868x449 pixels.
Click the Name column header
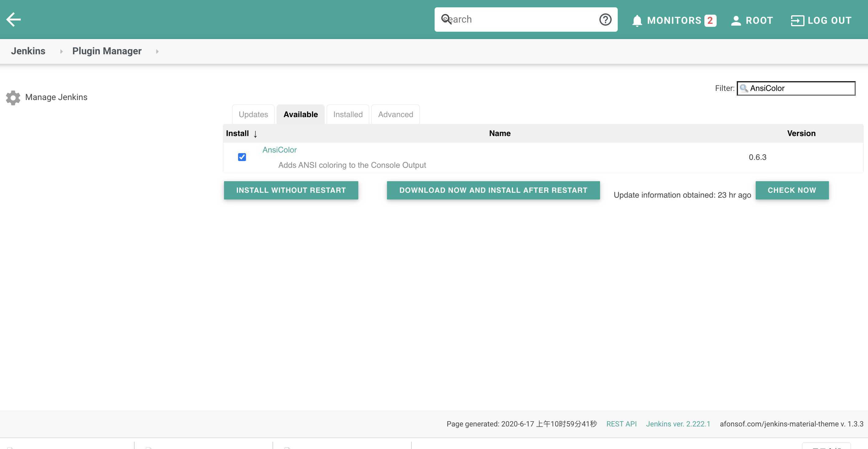click(x=500, y=133)
